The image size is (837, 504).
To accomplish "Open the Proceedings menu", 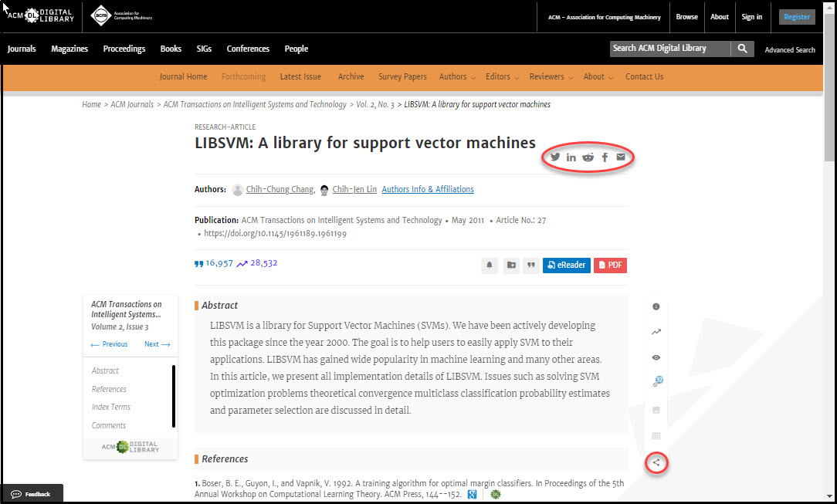I will (x=124, y=49).
